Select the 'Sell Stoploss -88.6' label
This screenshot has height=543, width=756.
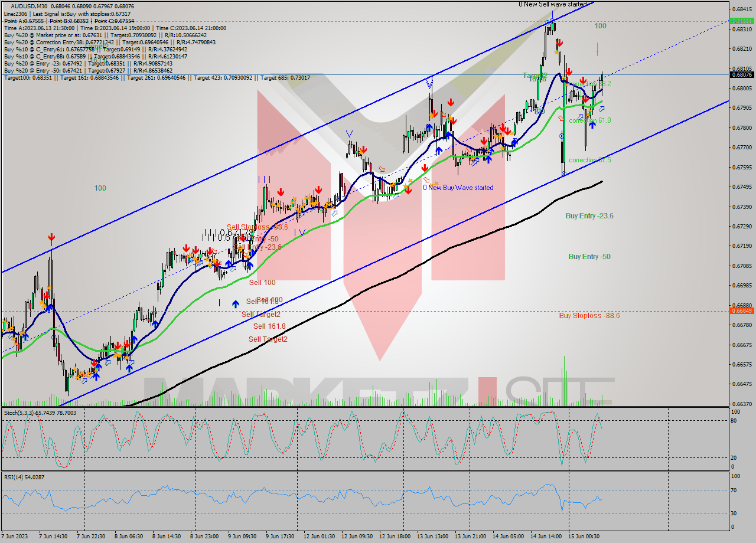[x=257, y=227]
